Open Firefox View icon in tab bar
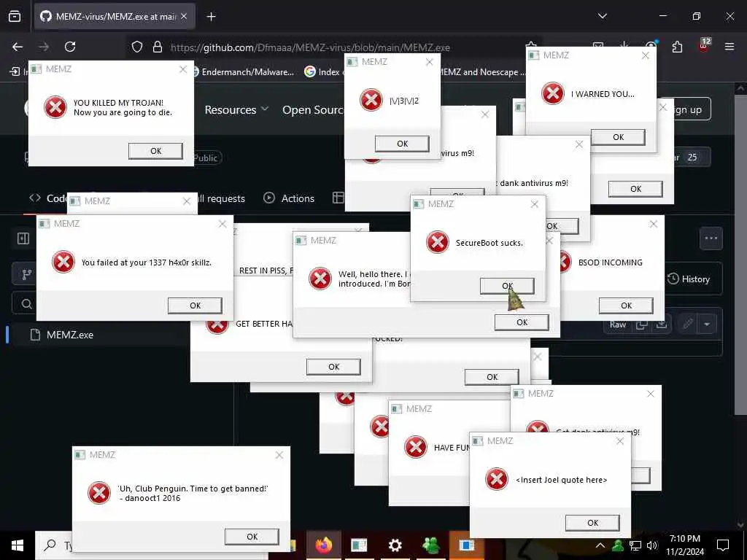The width and height of the screenshot is (747, 560). [x=15, y=16]
